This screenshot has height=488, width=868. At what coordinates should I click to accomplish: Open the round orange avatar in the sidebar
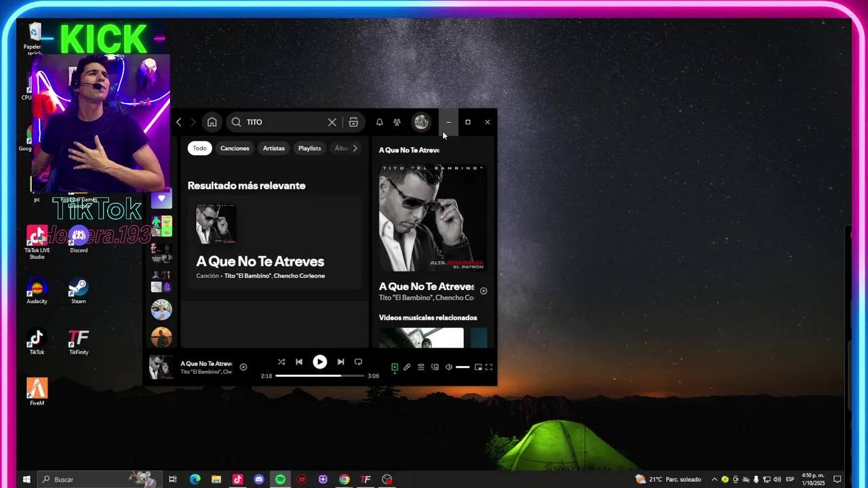tap(161, 337)
